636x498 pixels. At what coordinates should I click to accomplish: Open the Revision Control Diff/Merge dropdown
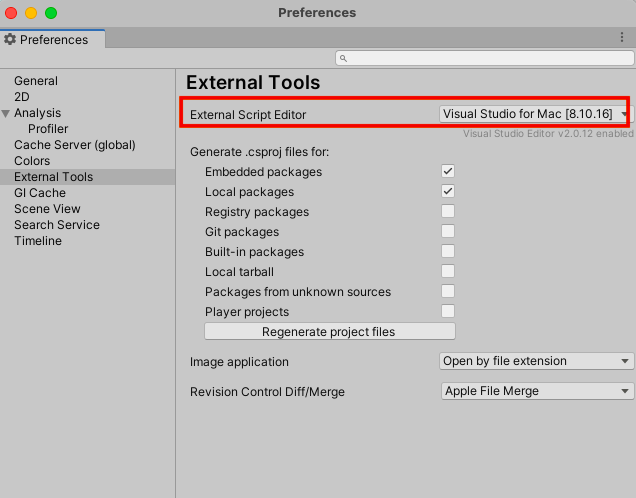click(x=537, y=391)
